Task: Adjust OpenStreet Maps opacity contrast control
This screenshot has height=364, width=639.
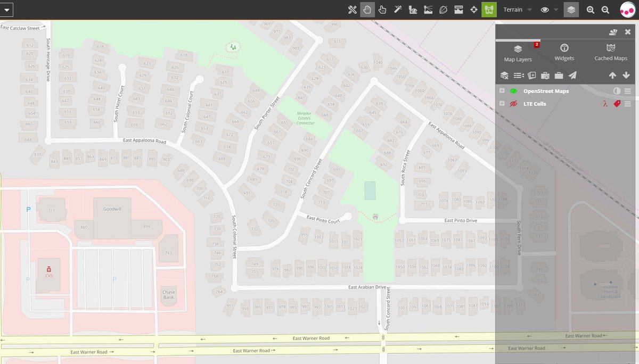Action: click(617, 91)
